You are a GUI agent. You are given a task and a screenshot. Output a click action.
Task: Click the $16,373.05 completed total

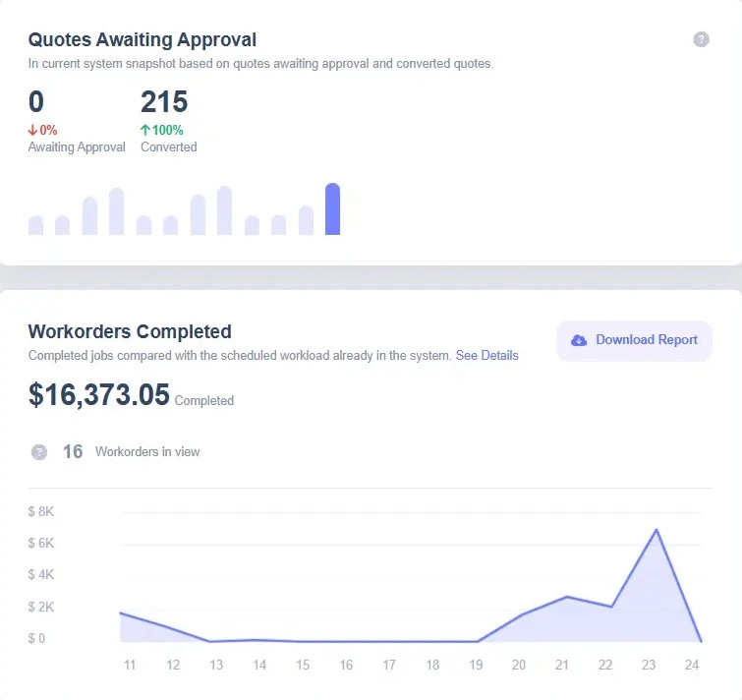coord(98,394)
